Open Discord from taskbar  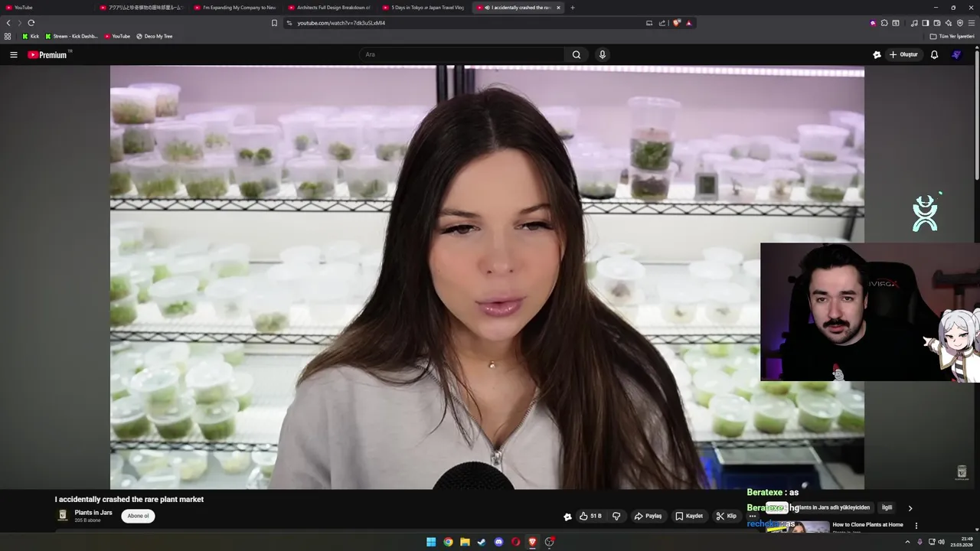click(498, 542)
